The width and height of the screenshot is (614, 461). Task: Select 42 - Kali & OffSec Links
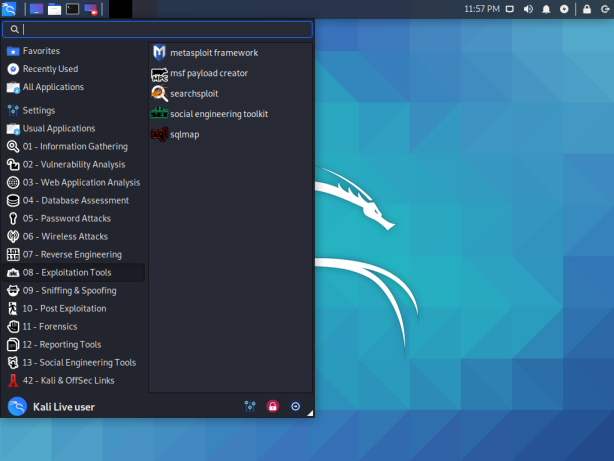(x=74, y=381)
